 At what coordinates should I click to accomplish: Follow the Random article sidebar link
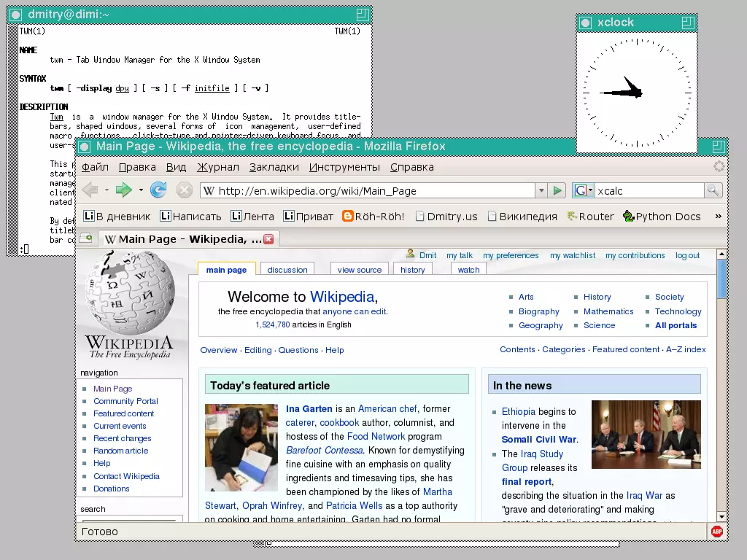pyautogui.click(x=120, y=451)
